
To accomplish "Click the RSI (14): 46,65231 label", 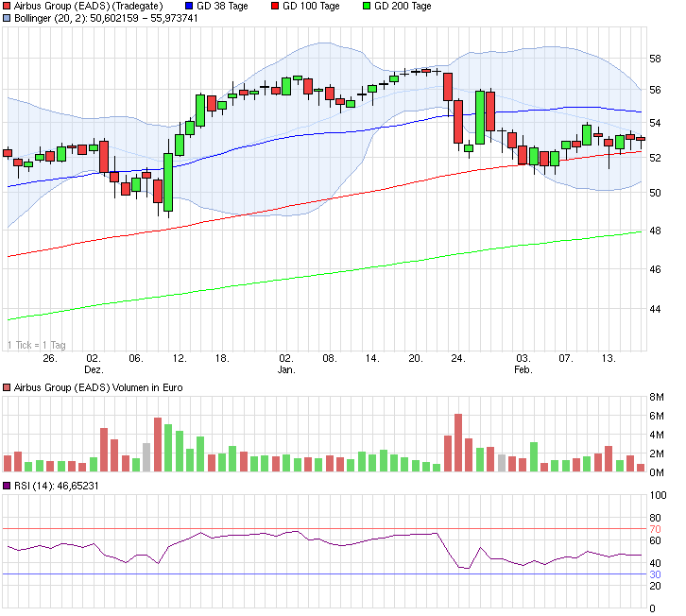I will point(54,486).
